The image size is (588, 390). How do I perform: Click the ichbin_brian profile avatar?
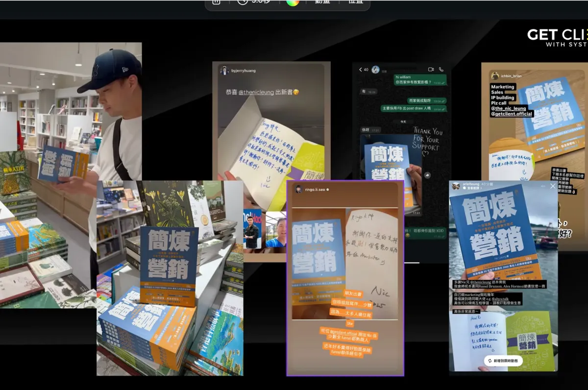tap(495, 75)
